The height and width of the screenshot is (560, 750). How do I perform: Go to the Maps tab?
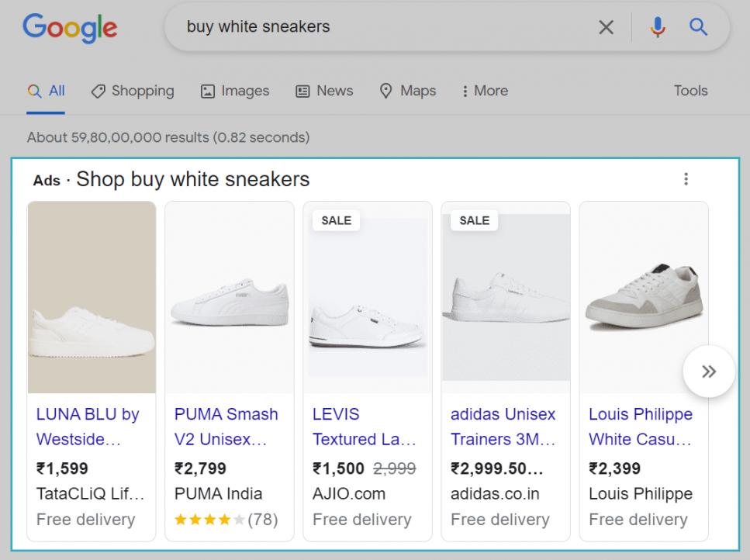[x=408, y=91]
